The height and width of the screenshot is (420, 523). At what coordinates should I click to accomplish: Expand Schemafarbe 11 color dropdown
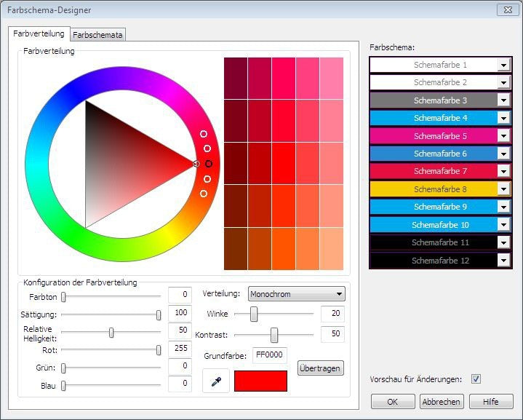point(503,242)
